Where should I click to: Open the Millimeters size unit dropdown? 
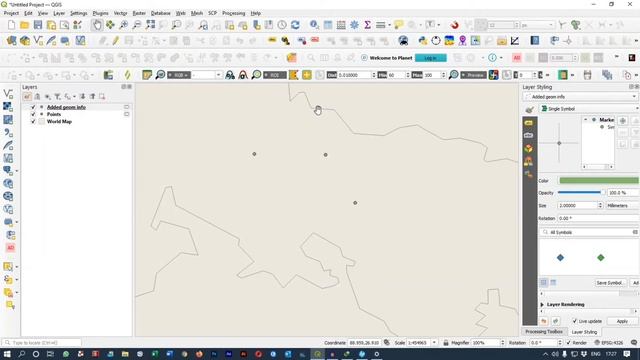point(622,206)
